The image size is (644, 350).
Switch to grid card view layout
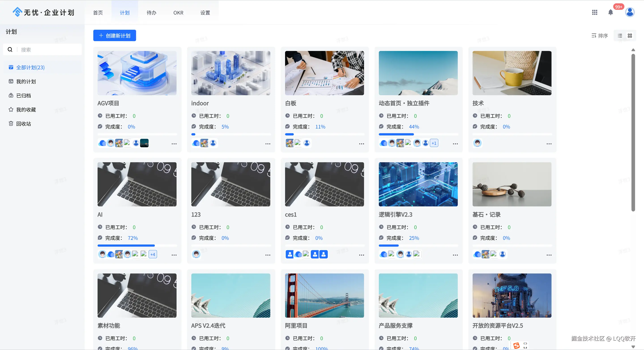coord(630,36)
